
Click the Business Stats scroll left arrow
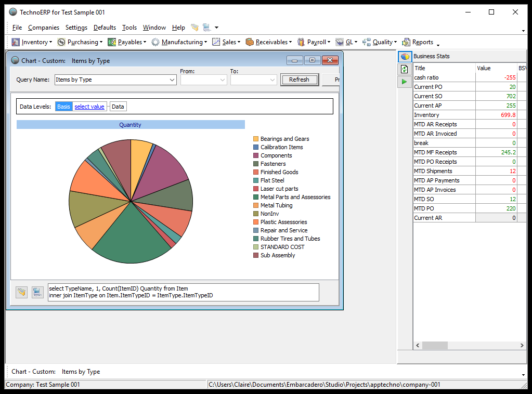pyautogui.click(x=418, y=346)
